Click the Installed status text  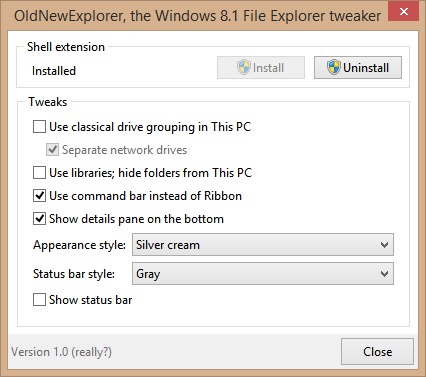54,71
